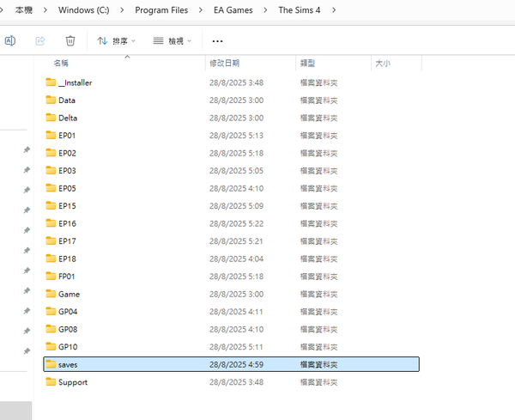This screenshot has height=420, width=515.
Task: Click the Delta folder name
Action: tap(68, 118)
